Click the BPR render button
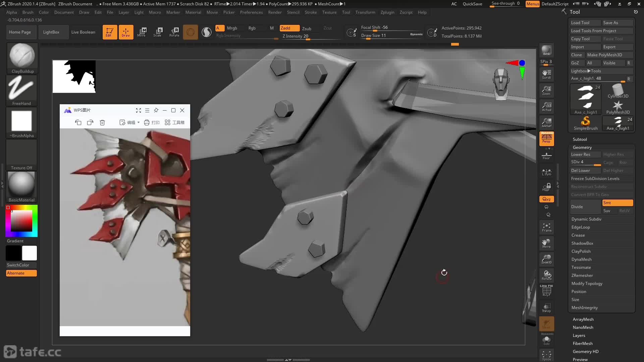Screen dimensions: 644x362 pos(546,50)
